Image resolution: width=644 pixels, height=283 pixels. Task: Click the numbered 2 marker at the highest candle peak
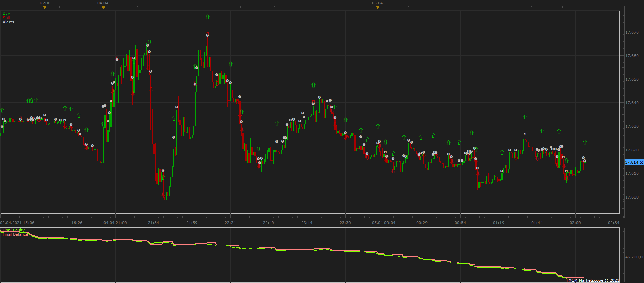[x=207, y=35]
